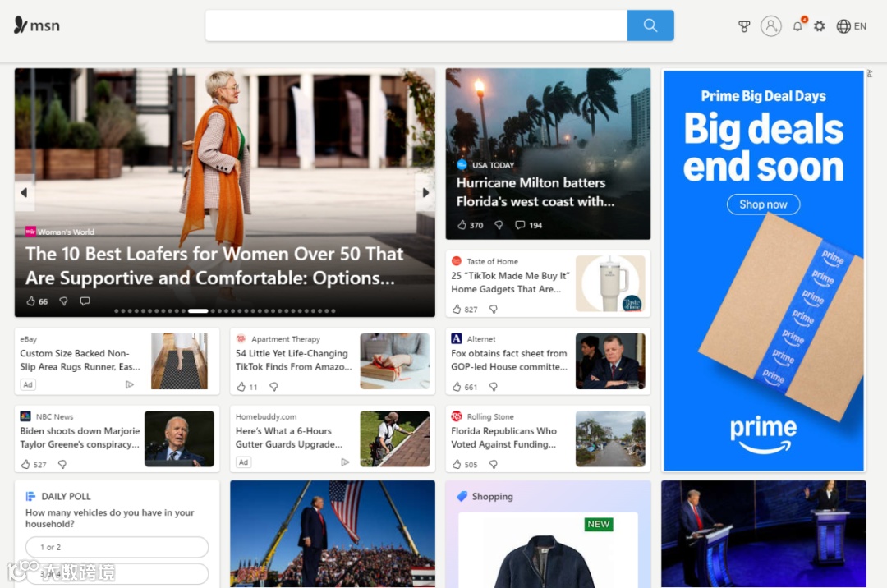The width and height of the screenshot is (887, 588).
Task: Open the Hurricane Milton batters Florida headline
Action: coord(535,192)
